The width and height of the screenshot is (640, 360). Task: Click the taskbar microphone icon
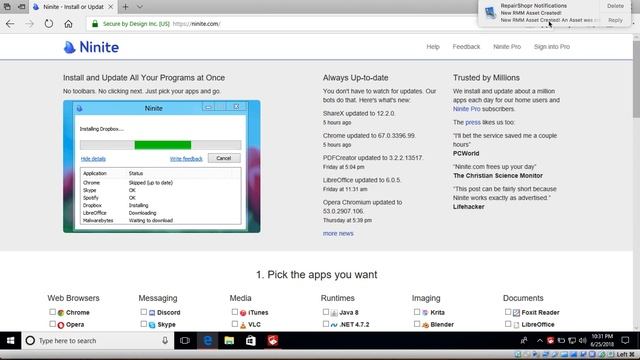165,340
